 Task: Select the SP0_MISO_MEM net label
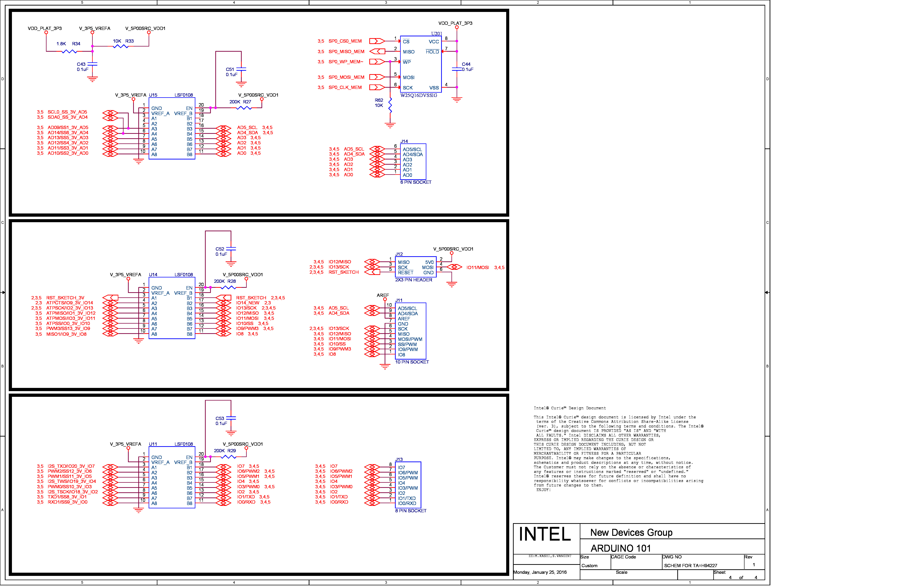coord(347,51)
